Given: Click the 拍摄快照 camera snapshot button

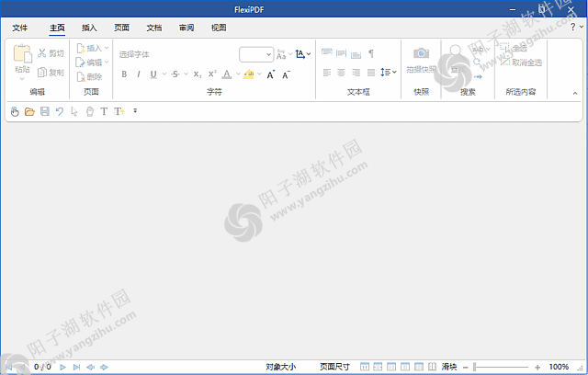Looking at the screenshot, I should 421,59.
